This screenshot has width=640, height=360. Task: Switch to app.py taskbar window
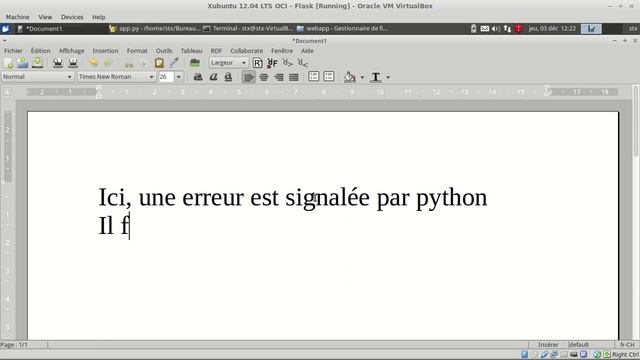(x=154, y=29)
